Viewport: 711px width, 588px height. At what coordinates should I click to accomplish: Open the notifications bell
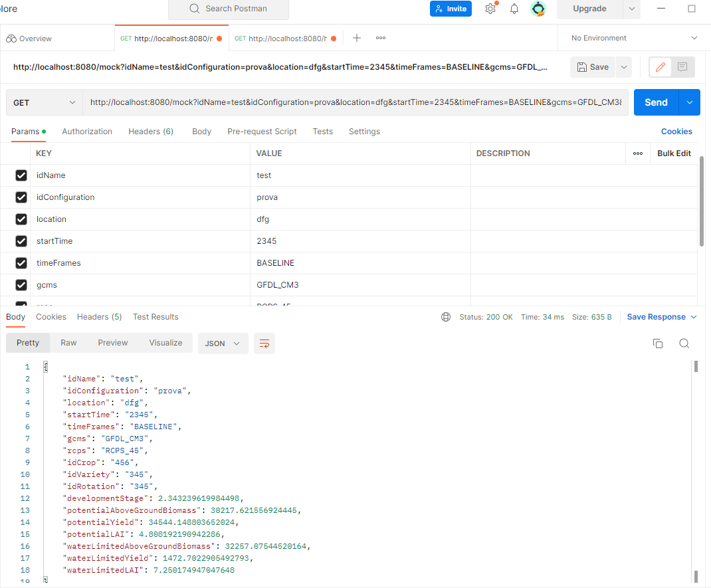pyautogui.click(x=514, y=9)
